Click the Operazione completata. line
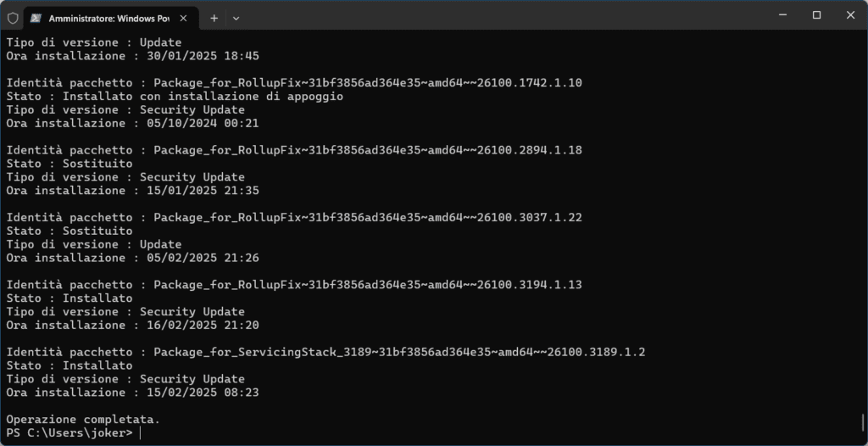 click(x=83, y=419)
